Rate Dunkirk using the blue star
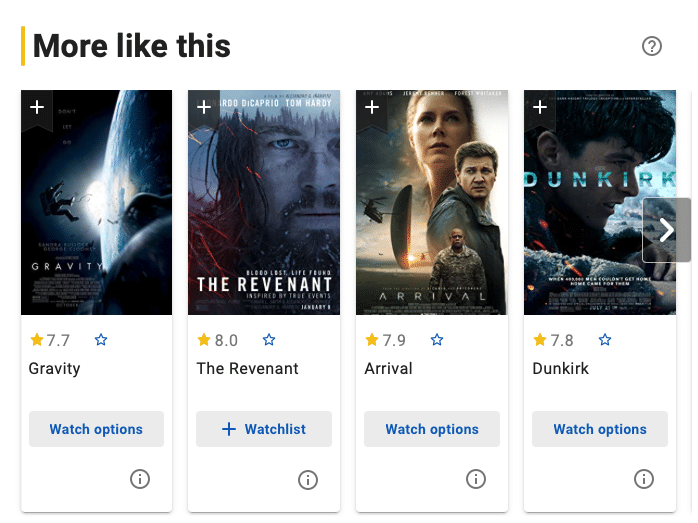This screenshot has width=698, height=523. (605, 340)
